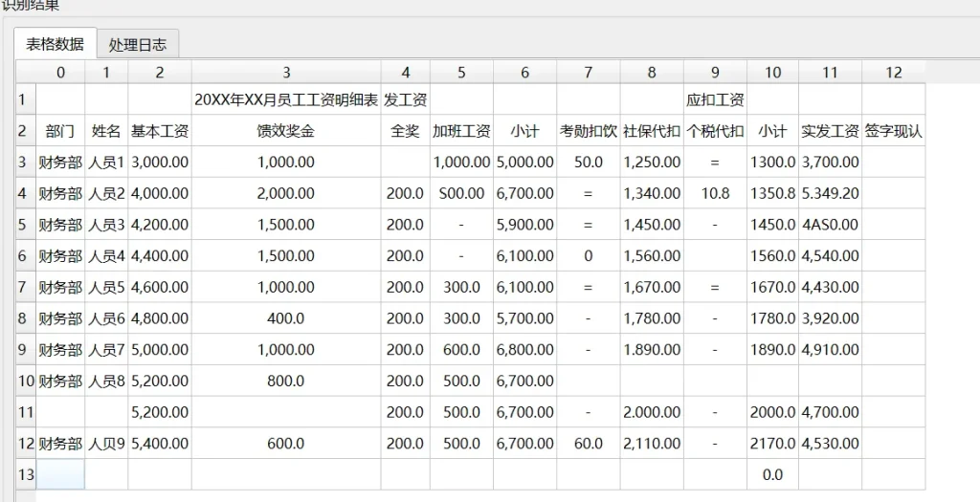Click the 2170.0 subtotal cell
The width and height of the screenshot is (980, 502).
tap(772, 444)
